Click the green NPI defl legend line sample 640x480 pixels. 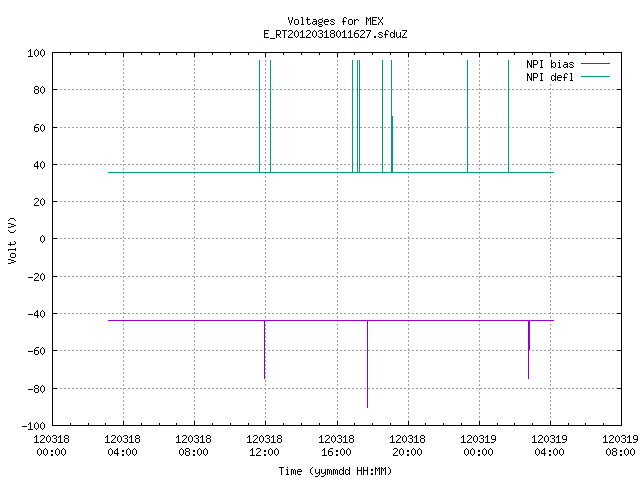coord(595,76)
